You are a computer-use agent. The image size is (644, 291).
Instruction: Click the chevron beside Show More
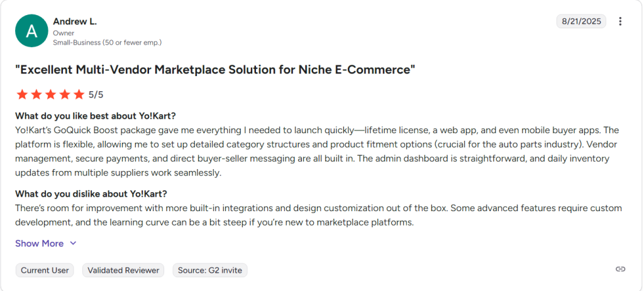click(x=73, y=243)
